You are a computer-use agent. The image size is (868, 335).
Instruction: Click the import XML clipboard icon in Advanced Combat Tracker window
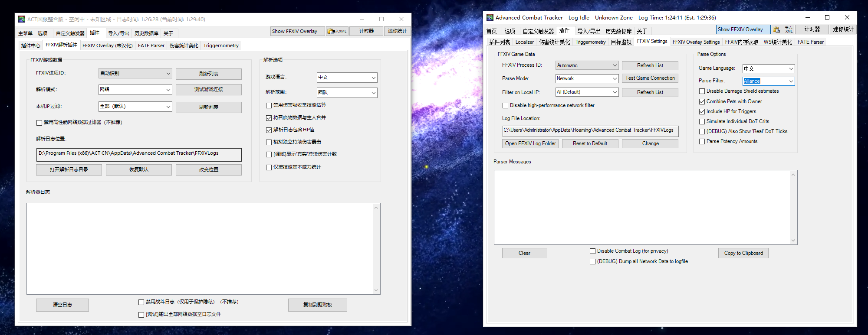coord(777,29)
